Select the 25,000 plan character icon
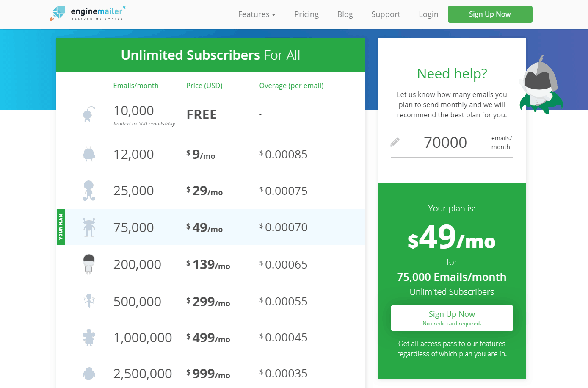The width and height of the screenshot is (588, 388). tap(89, 191)
